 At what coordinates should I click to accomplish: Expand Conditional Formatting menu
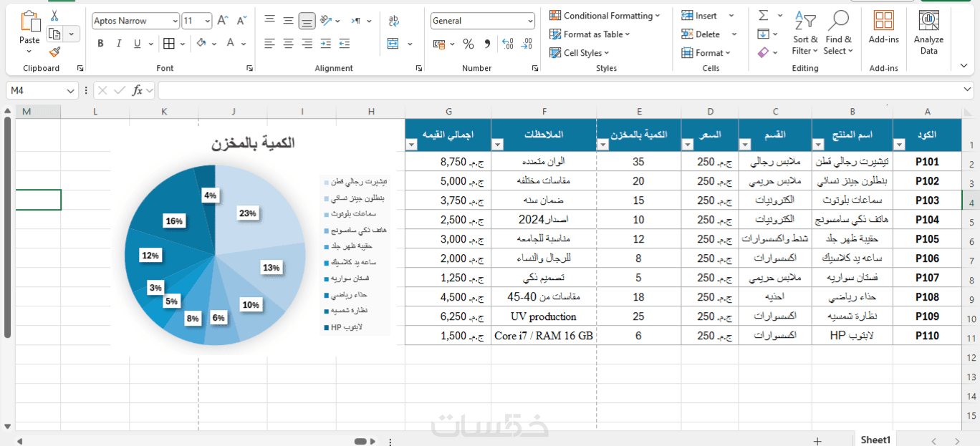click(x=605, y=16)
